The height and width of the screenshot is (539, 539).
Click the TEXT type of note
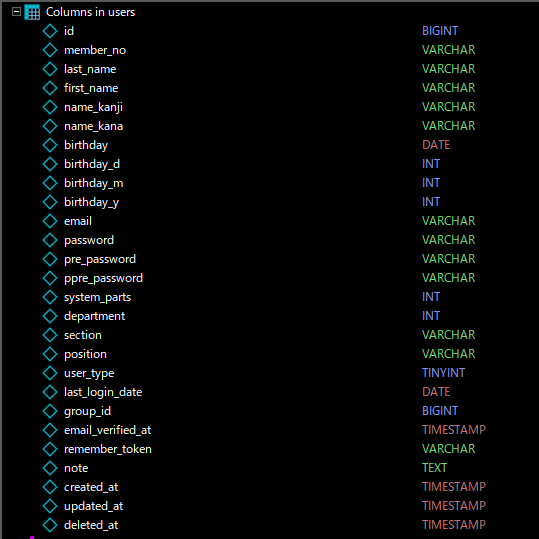[x=434, y=468]
